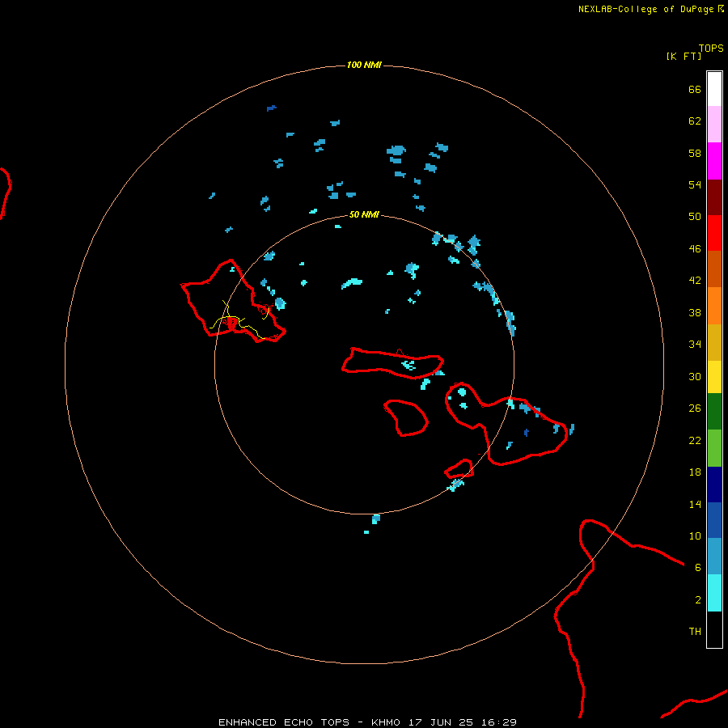
Task: Click the [K FT] units label
Action: click(684, 56)
